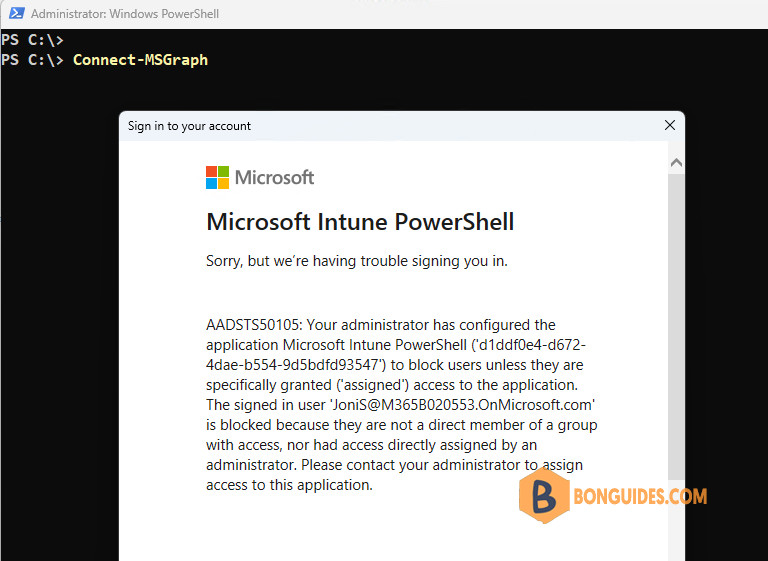
Task: Click the Microsoft wordmark beside the logo
Action: [274, 177]
